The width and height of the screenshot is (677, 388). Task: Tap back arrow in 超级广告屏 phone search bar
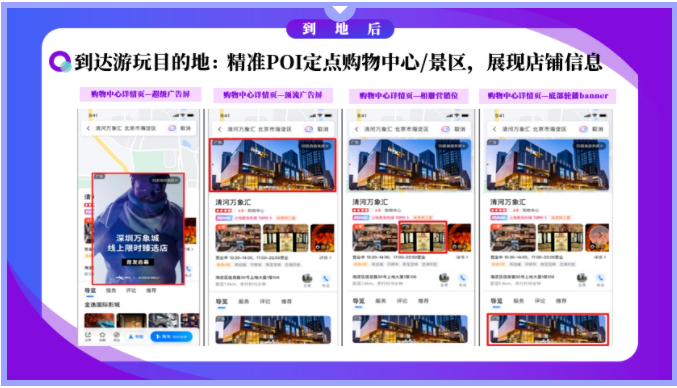89,128
